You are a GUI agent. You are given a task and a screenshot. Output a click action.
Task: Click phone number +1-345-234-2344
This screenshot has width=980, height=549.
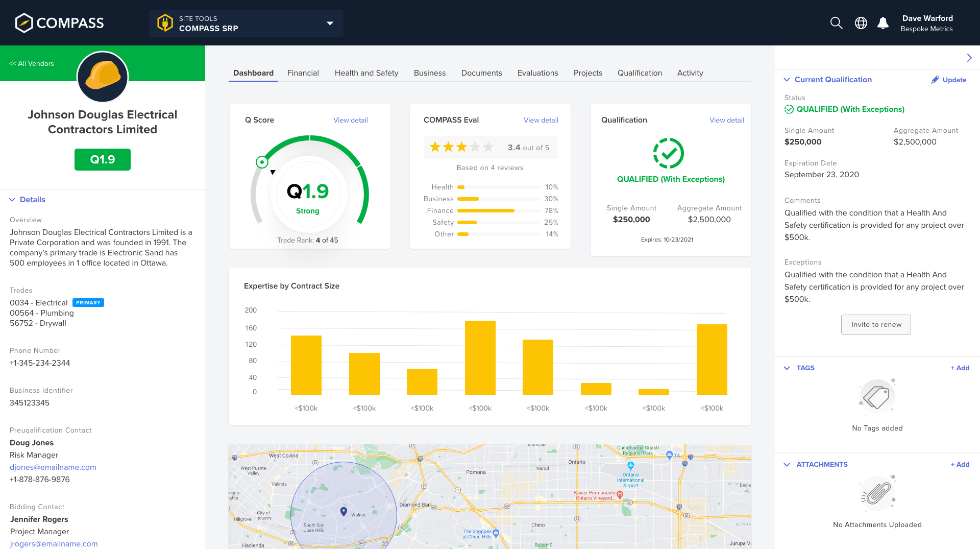tap(40, 363)
